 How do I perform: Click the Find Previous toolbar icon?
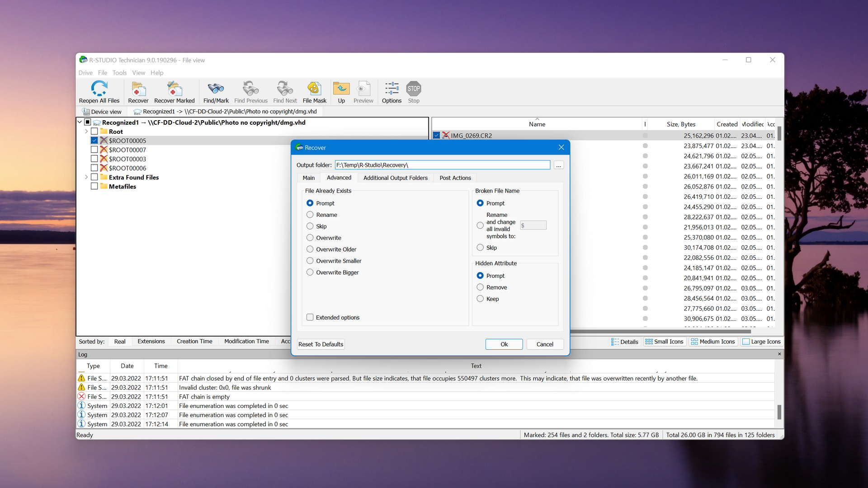250,88
